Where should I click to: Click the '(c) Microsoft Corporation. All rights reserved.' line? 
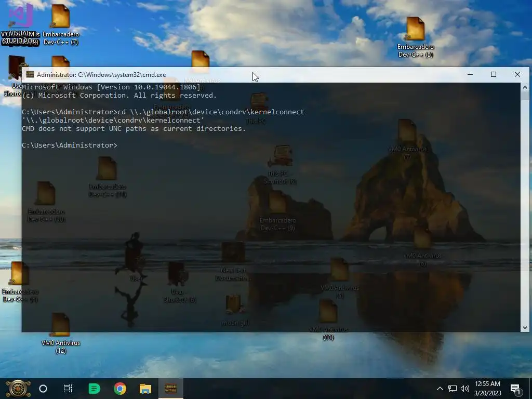119,96
